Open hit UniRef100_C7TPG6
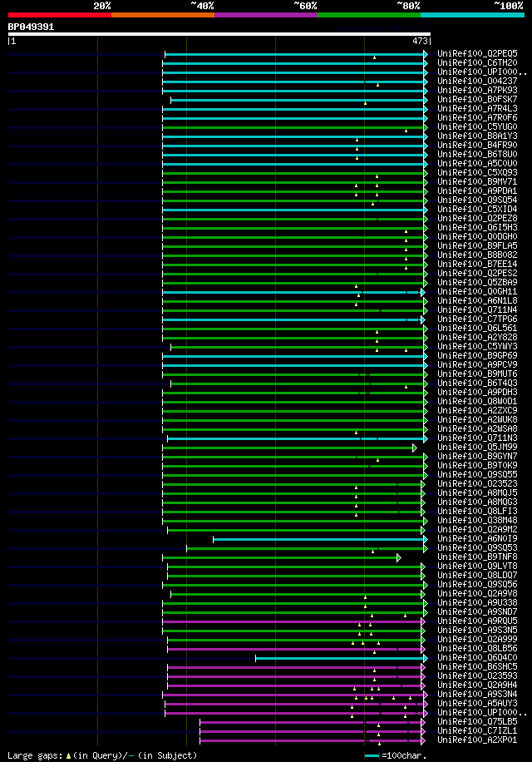 (x=477, y=319)
